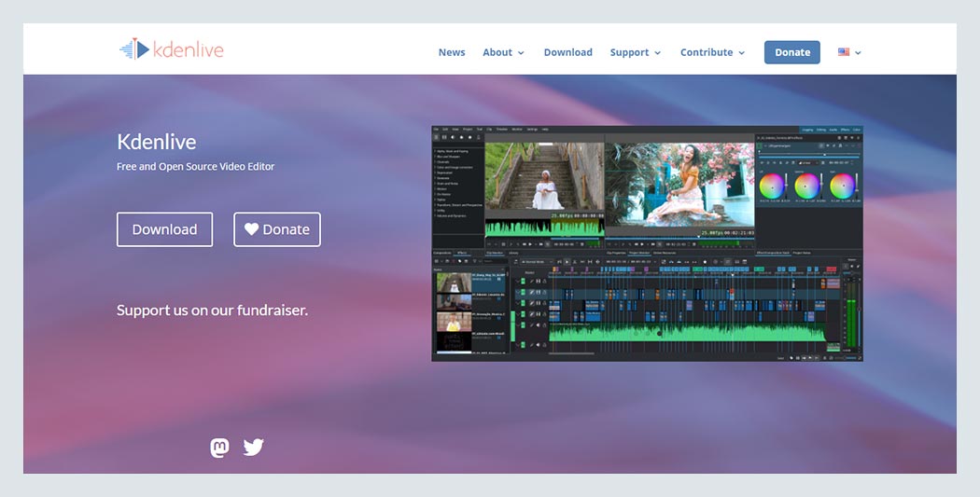Click the first project bin thumbnail of stairs
980x497 pixels.
click(454, 283)
